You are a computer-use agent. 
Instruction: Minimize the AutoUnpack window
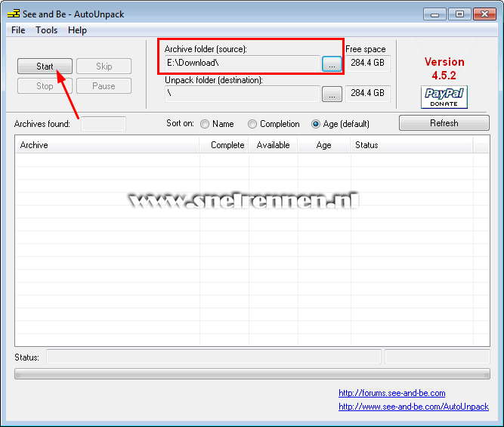tap(434, 14)
